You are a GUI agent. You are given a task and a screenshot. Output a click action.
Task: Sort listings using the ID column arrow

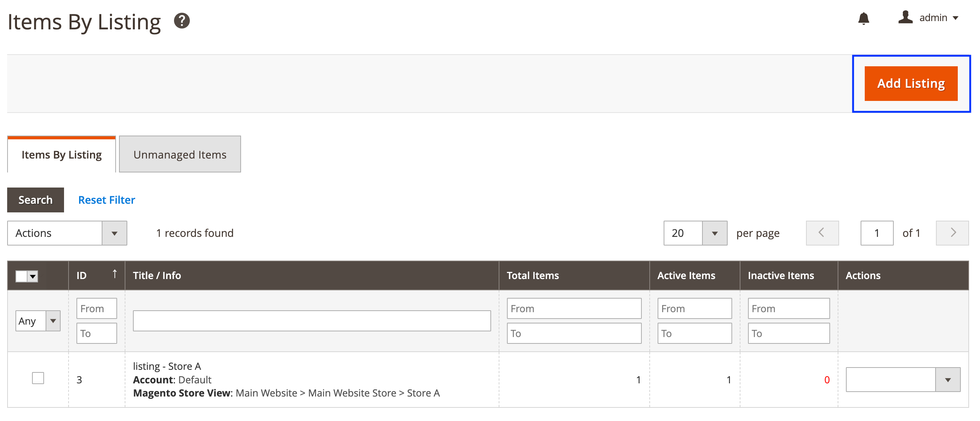point(114,274)
